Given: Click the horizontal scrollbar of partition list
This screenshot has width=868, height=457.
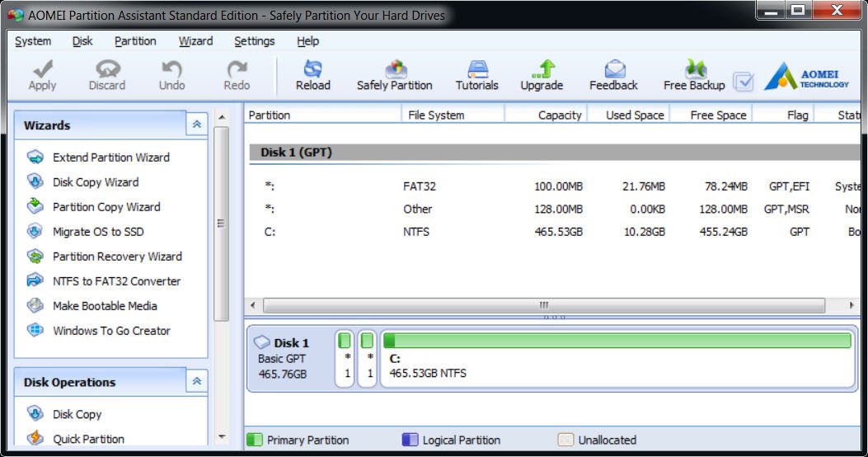Looking at the screenshot, I should click(x=543, y=305).
